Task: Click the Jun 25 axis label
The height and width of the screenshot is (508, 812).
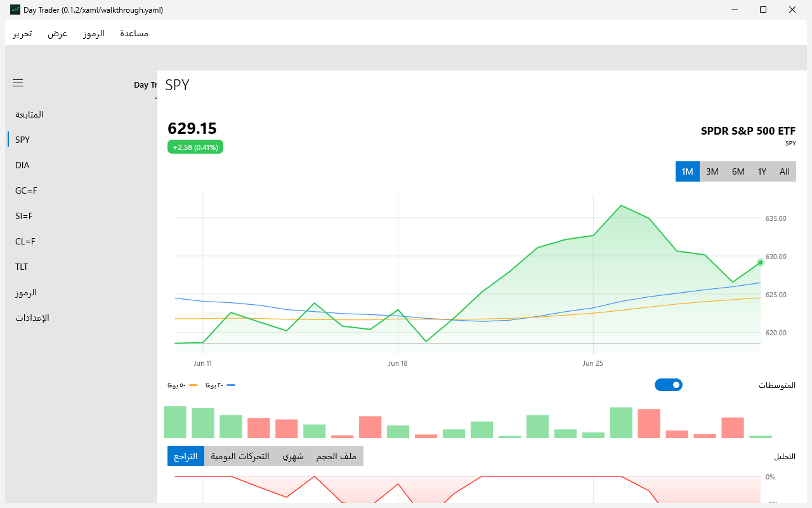Action: [593, 363]
